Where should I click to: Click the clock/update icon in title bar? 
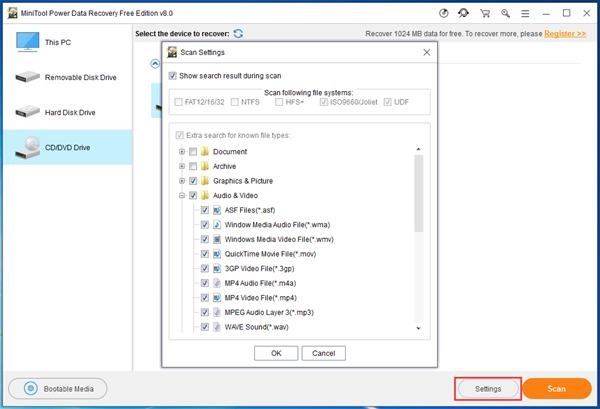coord(443,13)
